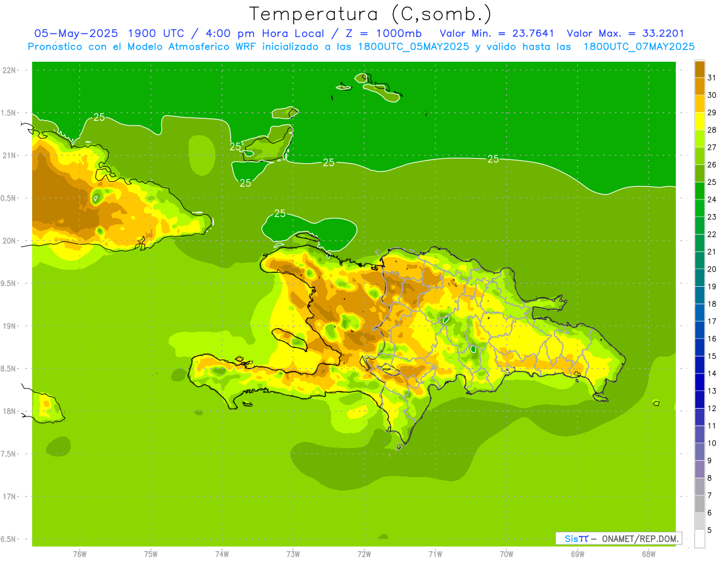Click the color scale value "24"

(x=712, y=199)
